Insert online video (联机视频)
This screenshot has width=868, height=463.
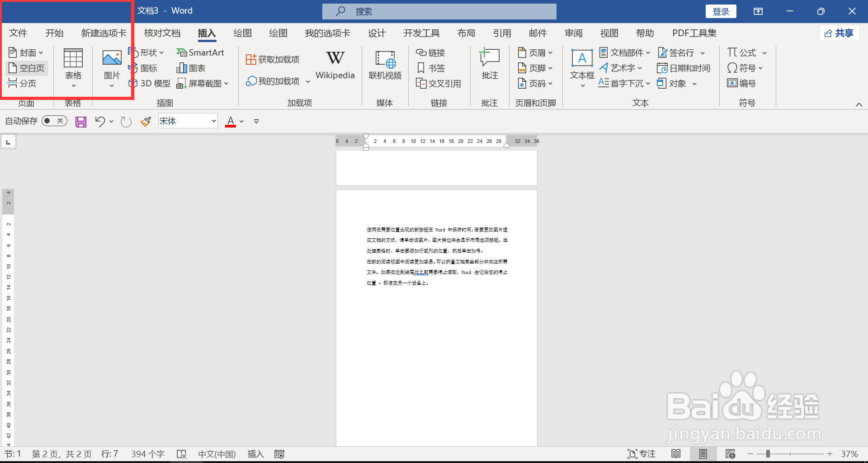(385, 66)
